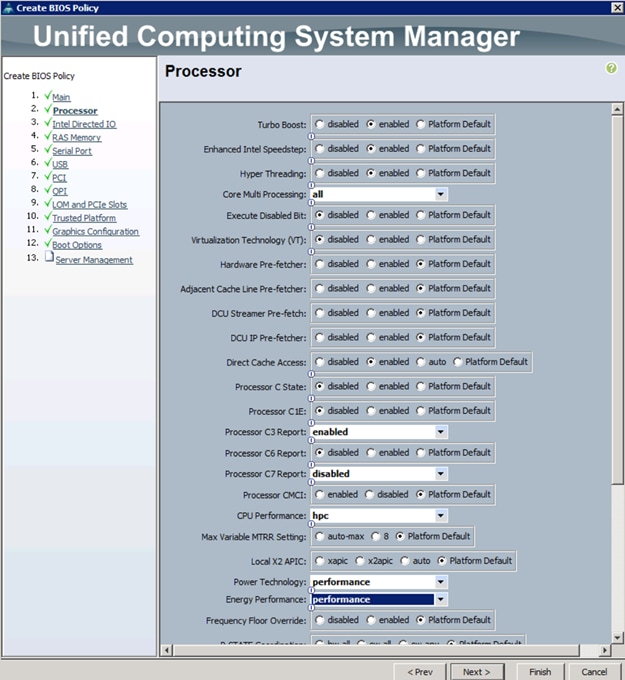Select auto-max for Max Variable MTRR Setting
Screen dimensions: 625x680
[320, 537]
